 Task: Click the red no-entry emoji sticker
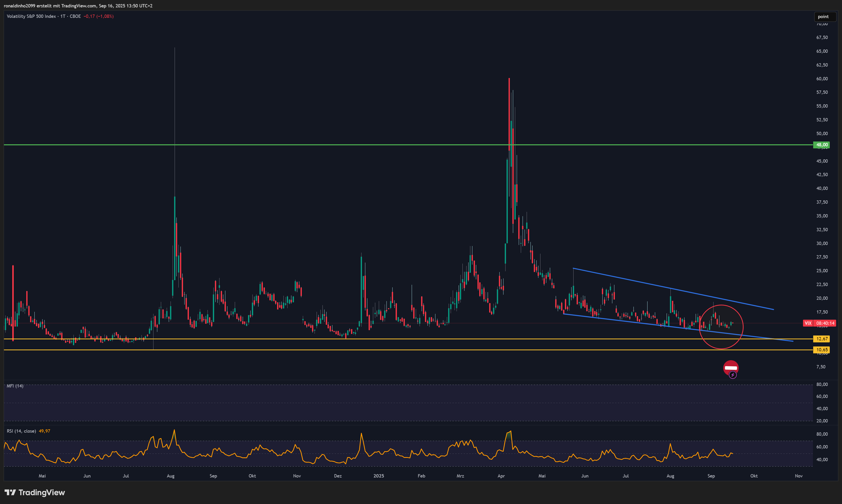(x=731, y=368)
